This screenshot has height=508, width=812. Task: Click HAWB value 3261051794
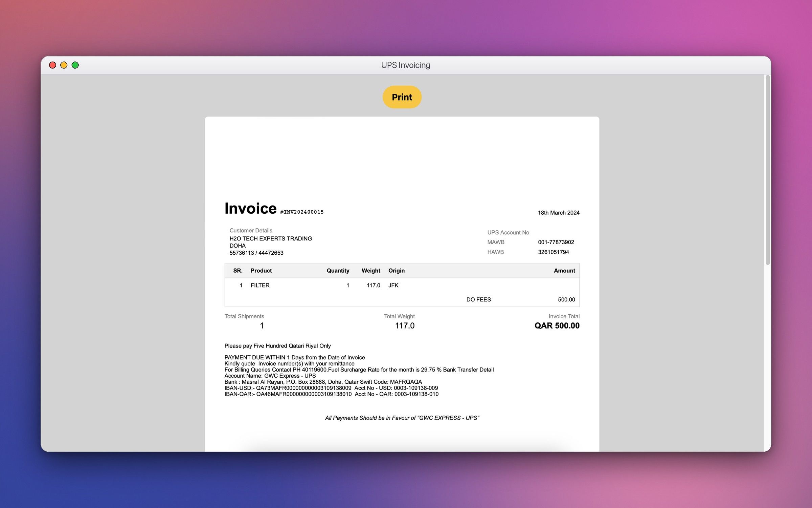[554, 252]
